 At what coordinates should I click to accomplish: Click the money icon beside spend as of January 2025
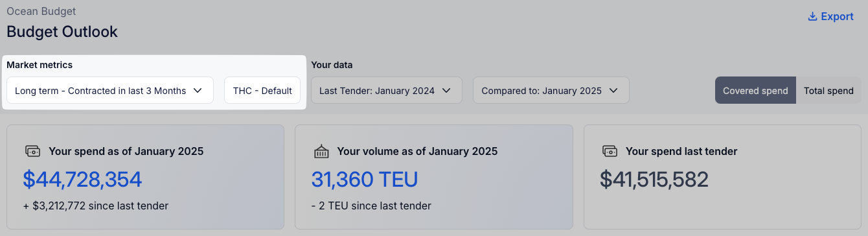pyautogui.click(x=32, y=151)
